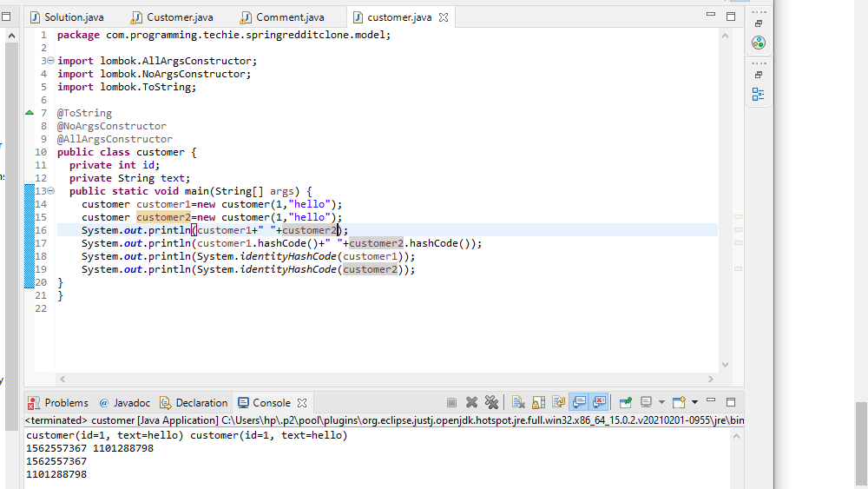Click the editor horizontal scrollbar right arrow
This screenshot has height=489, width=868.
711,379
